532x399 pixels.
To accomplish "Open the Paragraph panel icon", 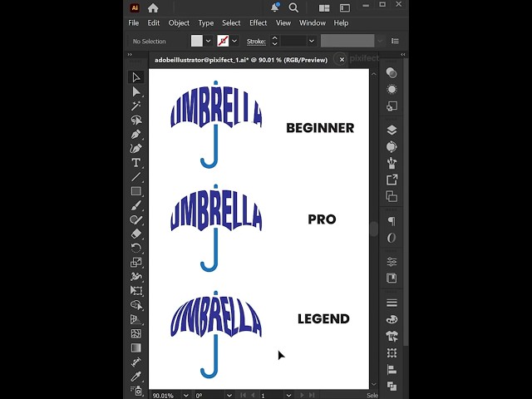I will [392, 221].
